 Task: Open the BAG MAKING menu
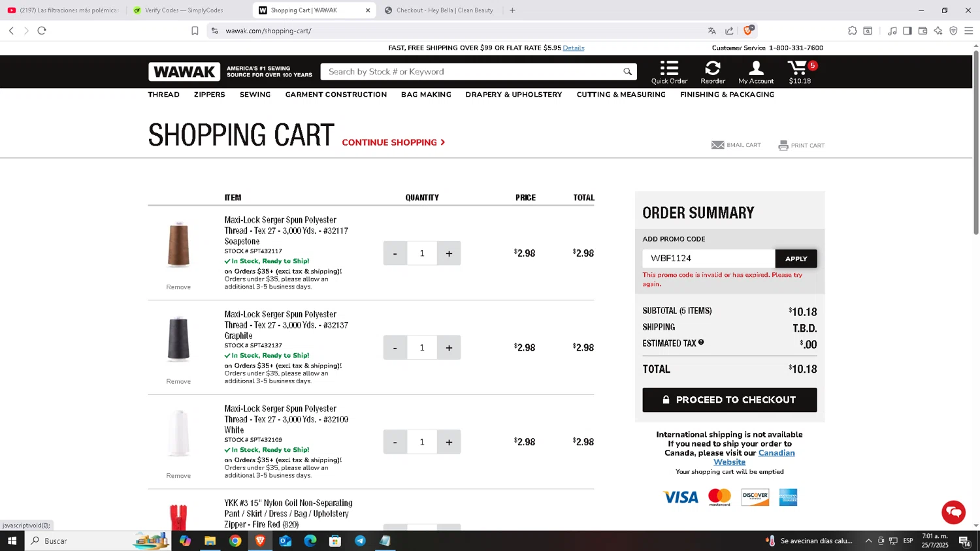(426, 95)
